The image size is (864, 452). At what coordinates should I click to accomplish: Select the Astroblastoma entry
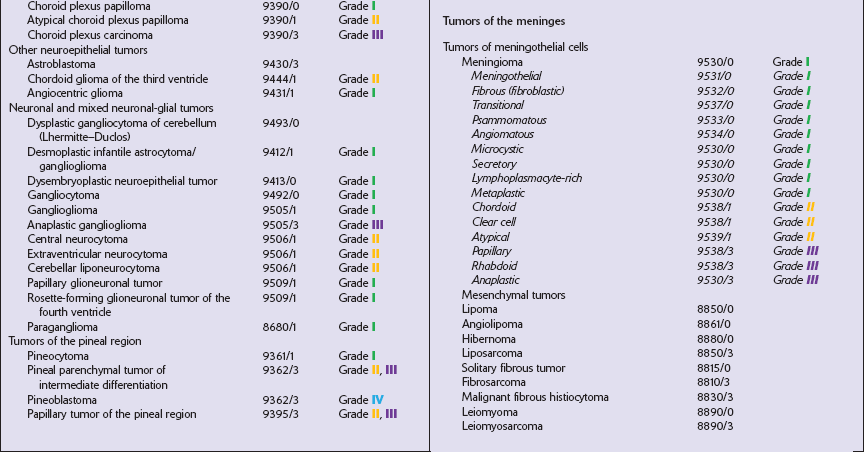tap(61, 63)
